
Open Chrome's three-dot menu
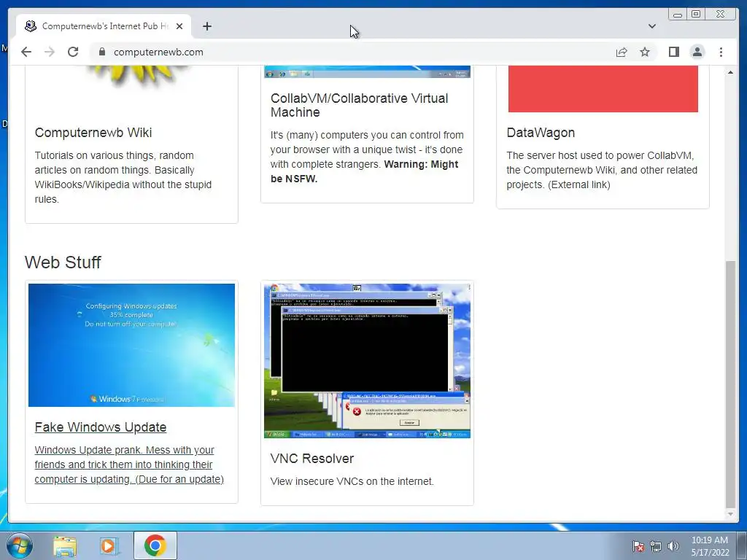[721, 52]
